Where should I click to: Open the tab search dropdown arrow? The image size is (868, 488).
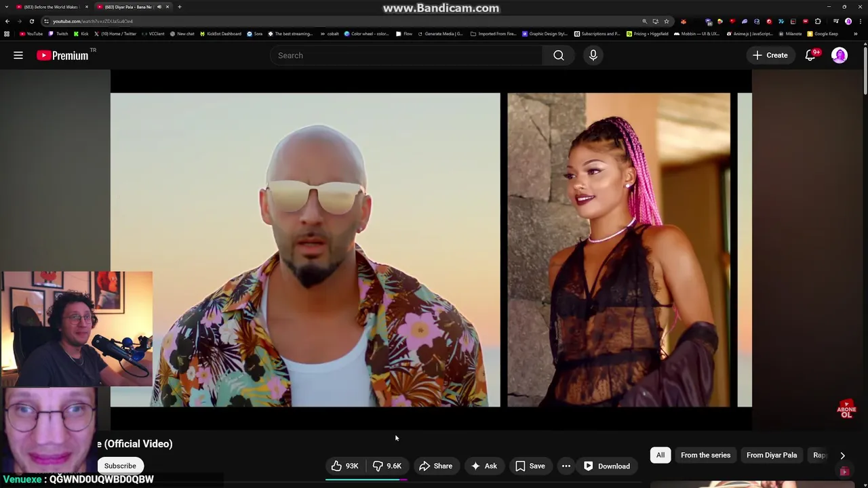[x=7, y=7]
